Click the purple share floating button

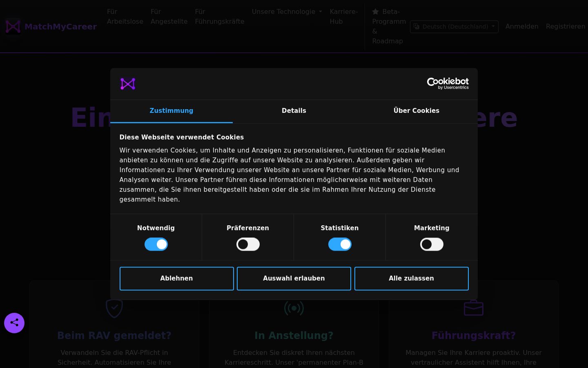pyautogui.click(x=14, y=323)
